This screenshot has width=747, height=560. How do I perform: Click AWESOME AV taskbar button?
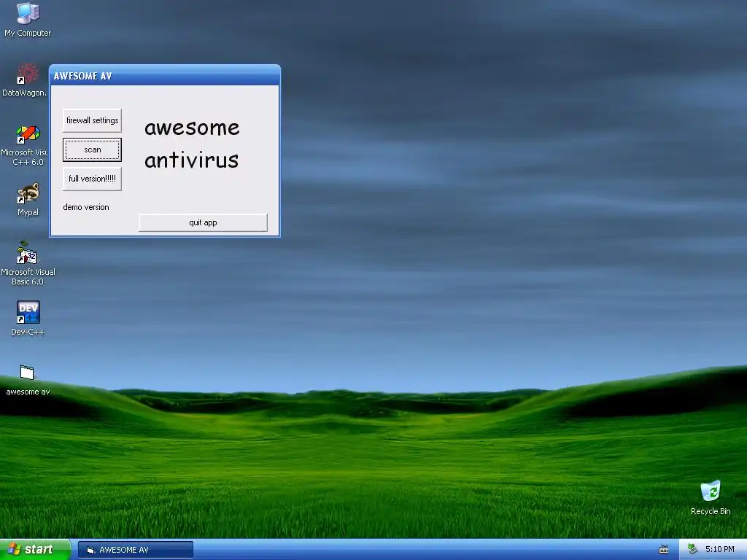pos(136,550)
